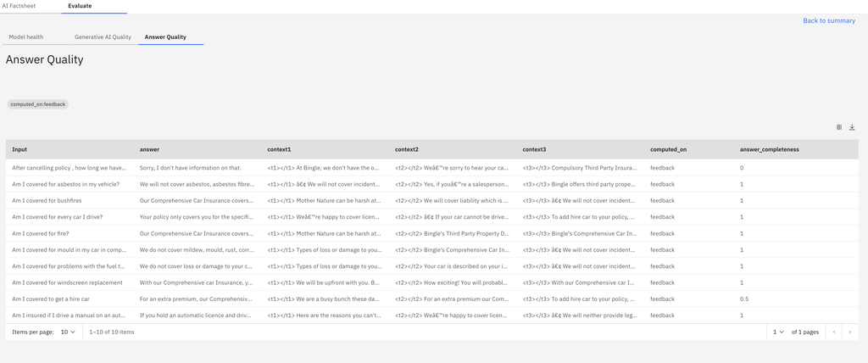Open the Items per page dropdown
Viewport: 868px width, 363px height.
[68, 332]
